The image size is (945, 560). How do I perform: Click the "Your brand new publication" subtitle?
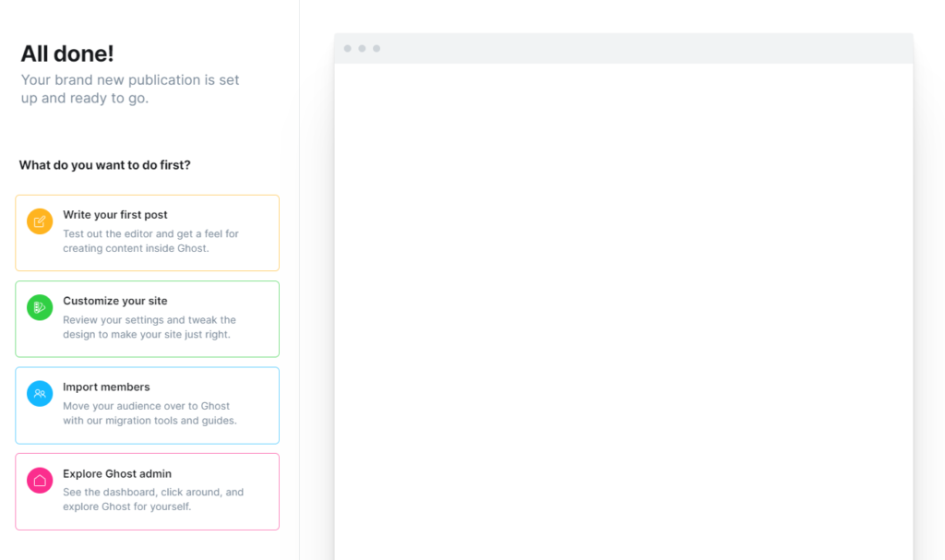tap(130, 89)
